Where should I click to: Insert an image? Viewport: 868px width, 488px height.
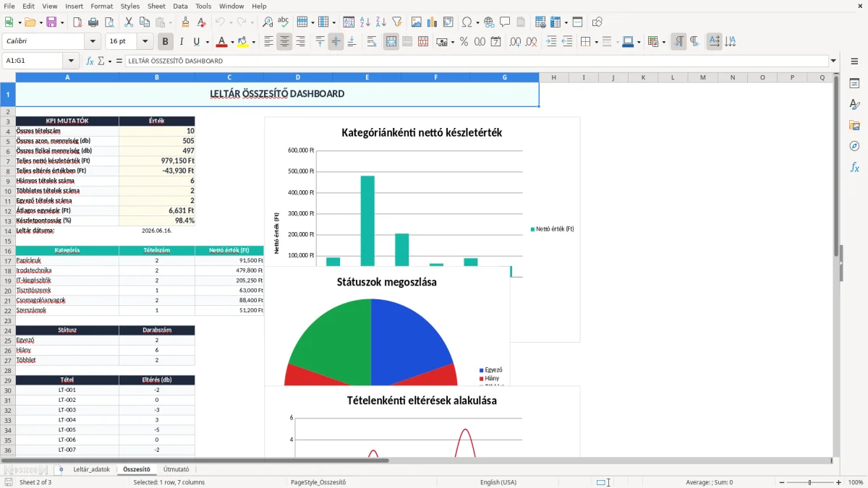(417, 22)
